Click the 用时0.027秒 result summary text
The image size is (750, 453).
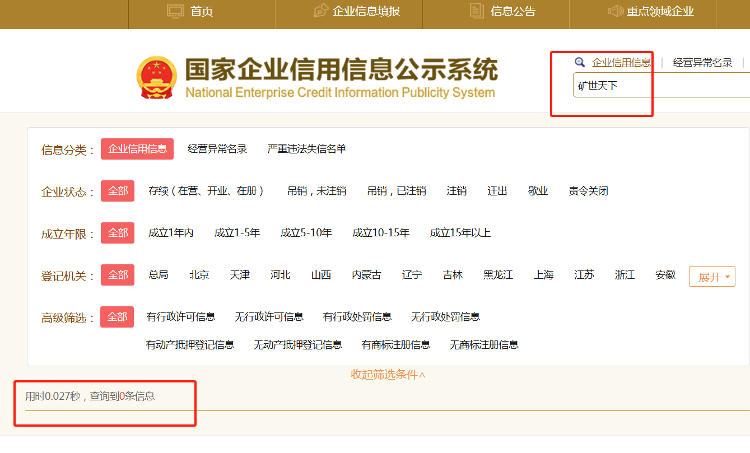[90, 396]
